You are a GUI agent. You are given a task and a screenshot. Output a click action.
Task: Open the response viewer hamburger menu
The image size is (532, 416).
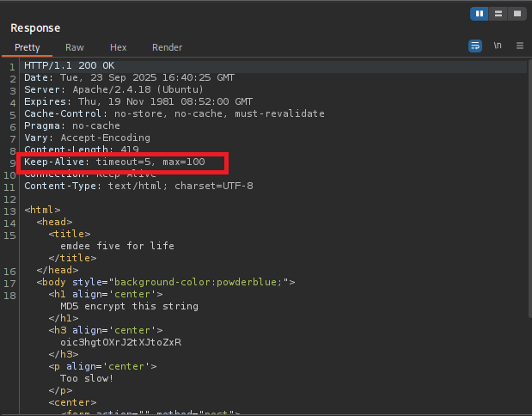[519, 46]
